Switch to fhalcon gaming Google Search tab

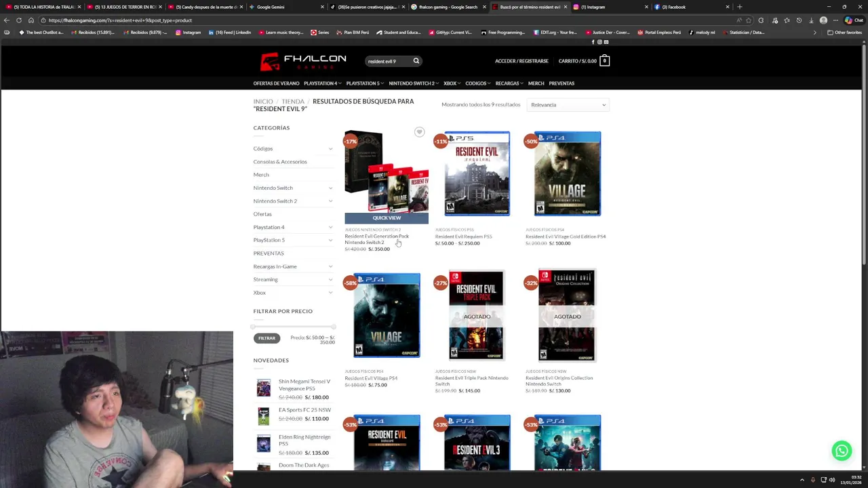click(448, 7)
